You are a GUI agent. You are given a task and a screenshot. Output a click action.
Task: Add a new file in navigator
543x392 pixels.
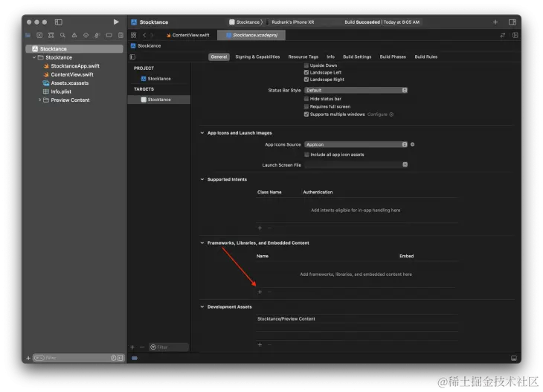coord(28,358)
